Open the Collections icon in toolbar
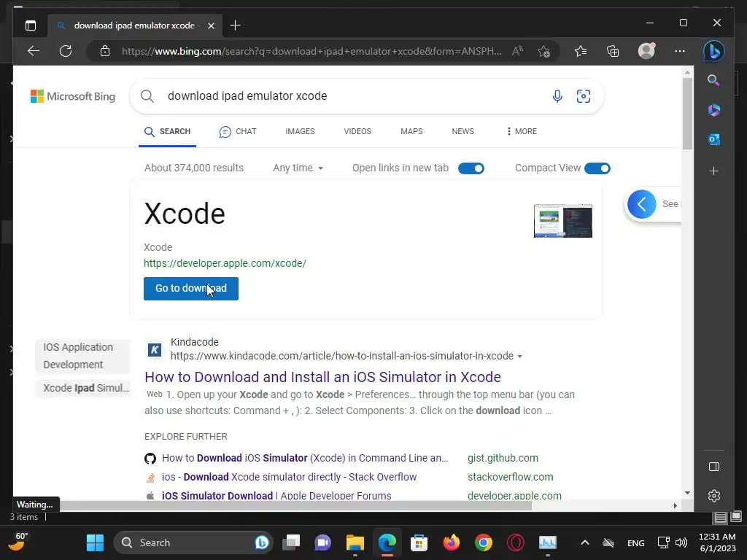This screenshot has height=560, width=747. pyautogui.click(x=613, y=51)
